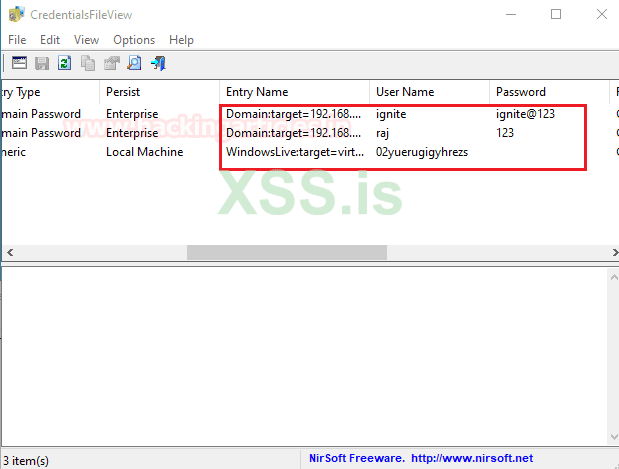Screen dimensions: 619x469
Task: Select the password 'ignite@123' cell
Action: 525,114
